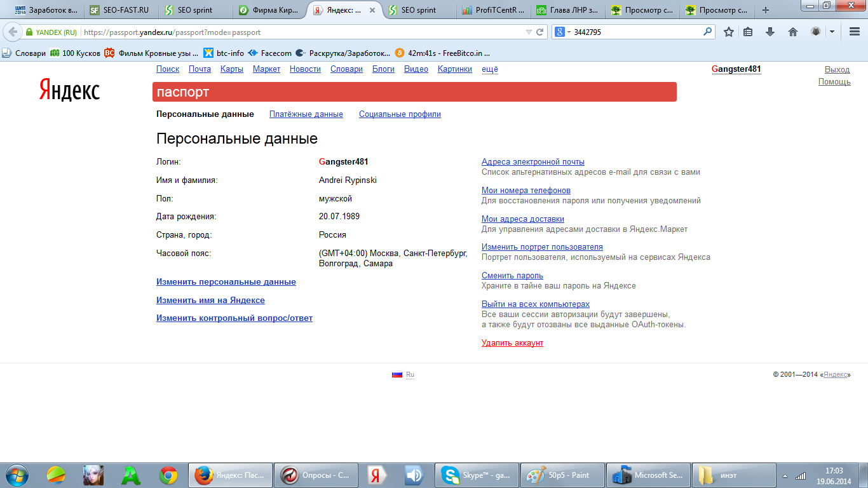Open the Социальные профили tab

click(x=400, y=114)
